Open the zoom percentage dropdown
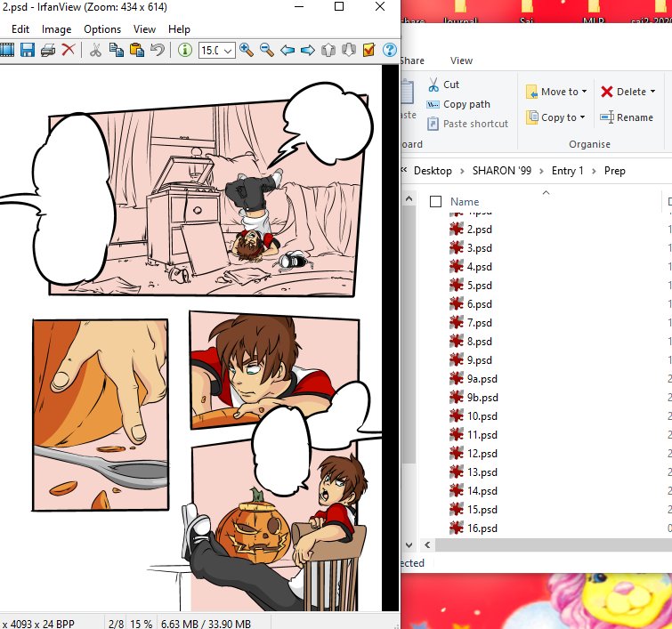672x629 pixels. 228,51
